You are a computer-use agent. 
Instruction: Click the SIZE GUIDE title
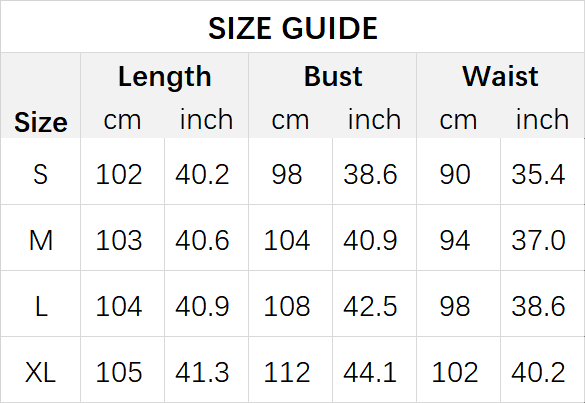point(293,28)
